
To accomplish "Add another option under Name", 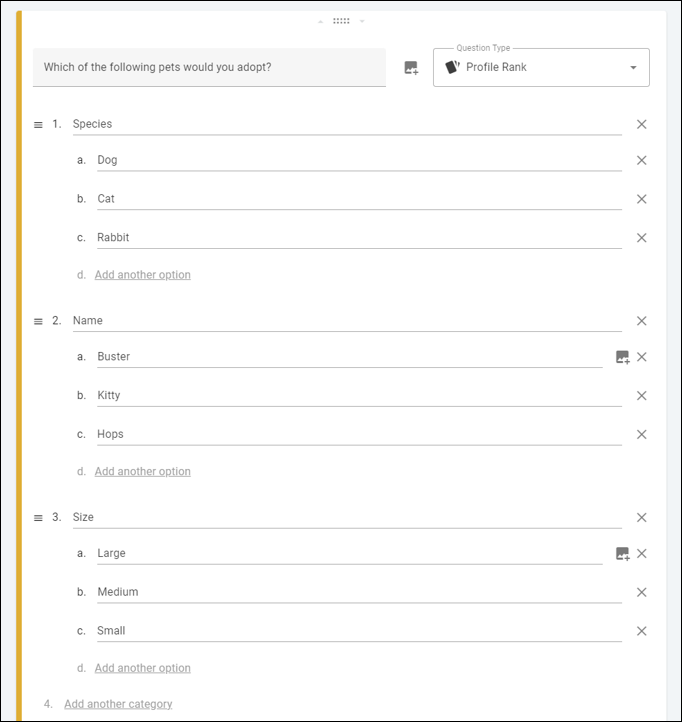I will tap(143, 472).
